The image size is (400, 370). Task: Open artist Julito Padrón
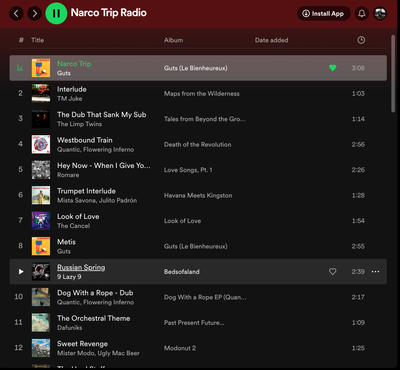117,200
